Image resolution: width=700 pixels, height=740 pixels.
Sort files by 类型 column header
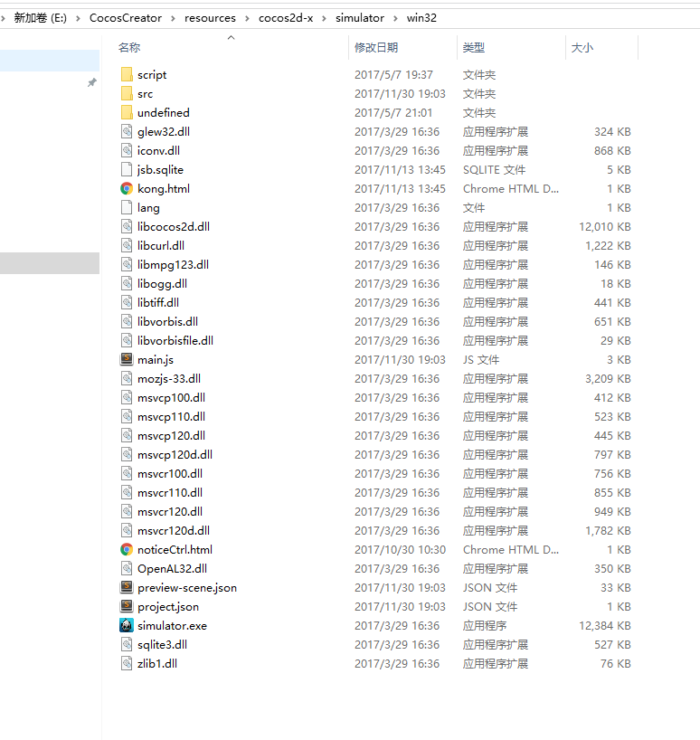(x=474, y=48)
